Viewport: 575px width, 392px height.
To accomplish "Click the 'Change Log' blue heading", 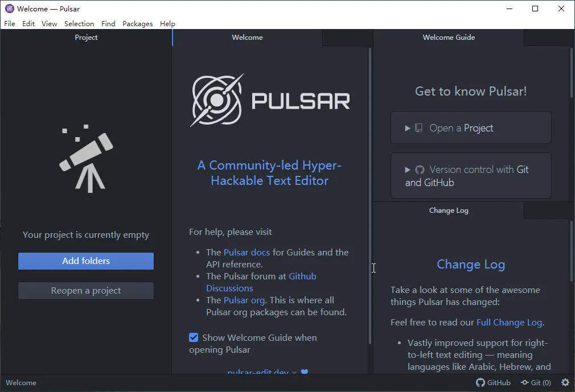I will click(x=471, y=265).
